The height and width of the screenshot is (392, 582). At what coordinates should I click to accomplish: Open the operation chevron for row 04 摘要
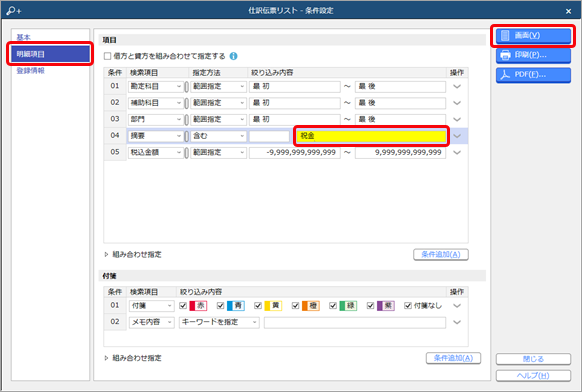point(457,136)
